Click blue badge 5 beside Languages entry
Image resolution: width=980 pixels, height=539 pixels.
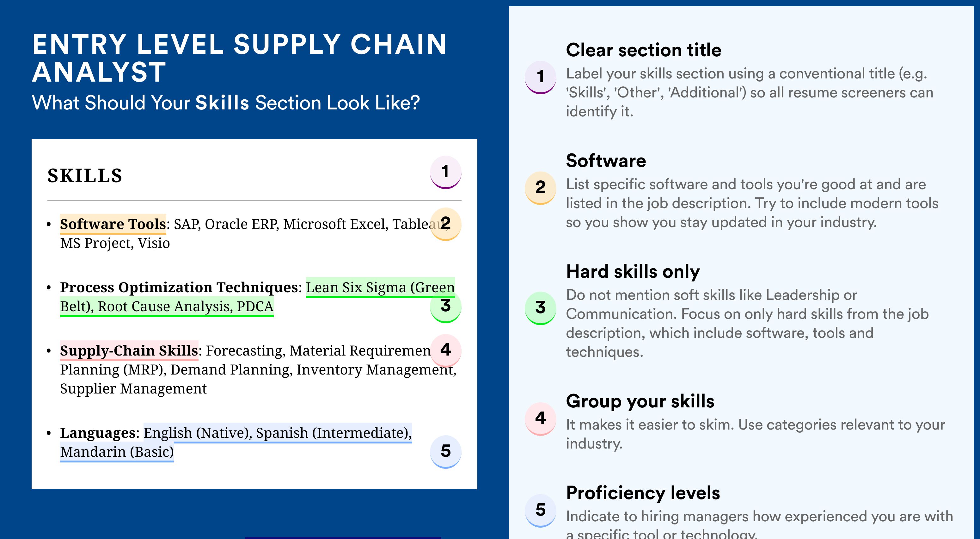[x=445, y=451]
